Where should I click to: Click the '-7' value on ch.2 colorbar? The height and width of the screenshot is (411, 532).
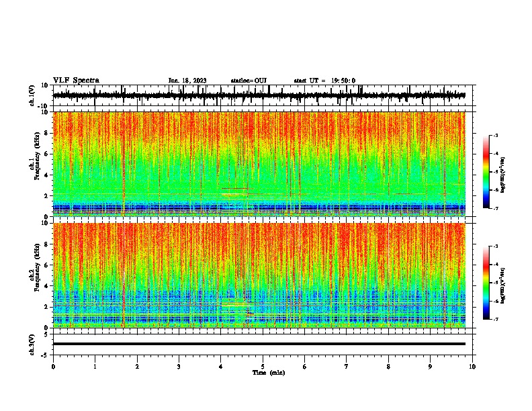pyautogui.click(x=495, y=319)
